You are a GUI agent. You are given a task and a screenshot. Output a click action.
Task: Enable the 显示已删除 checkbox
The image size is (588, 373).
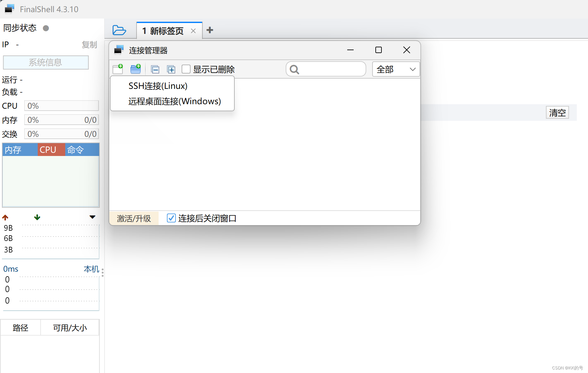click(186, 69)
